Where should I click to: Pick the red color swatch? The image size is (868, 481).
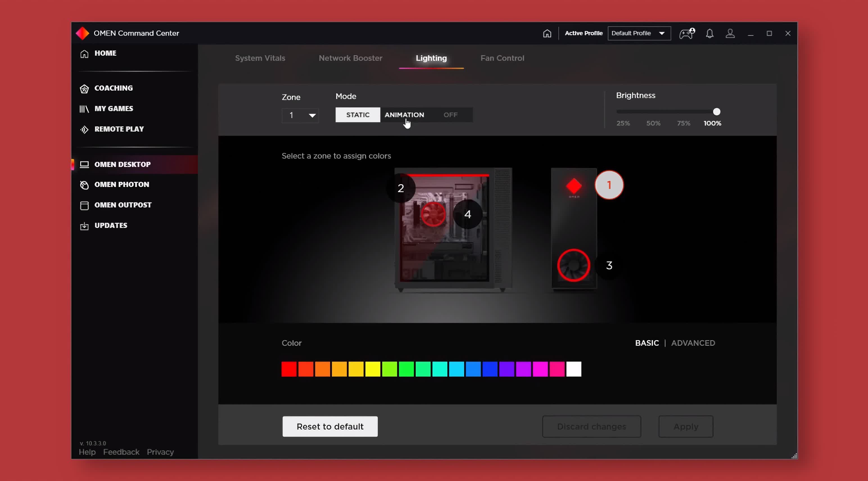(289, 369)
